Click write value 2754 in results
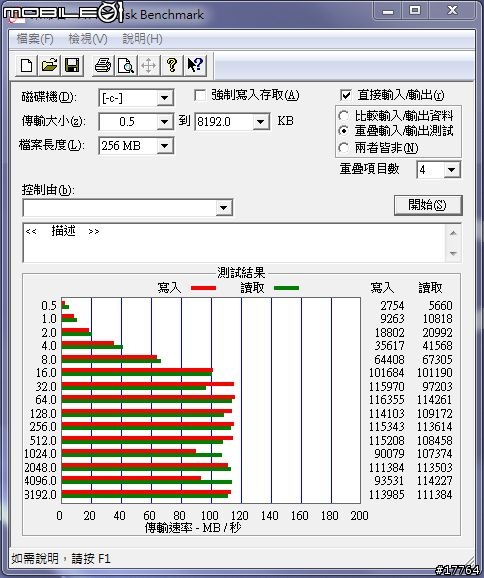484x578 pixels. coord(392,306)
